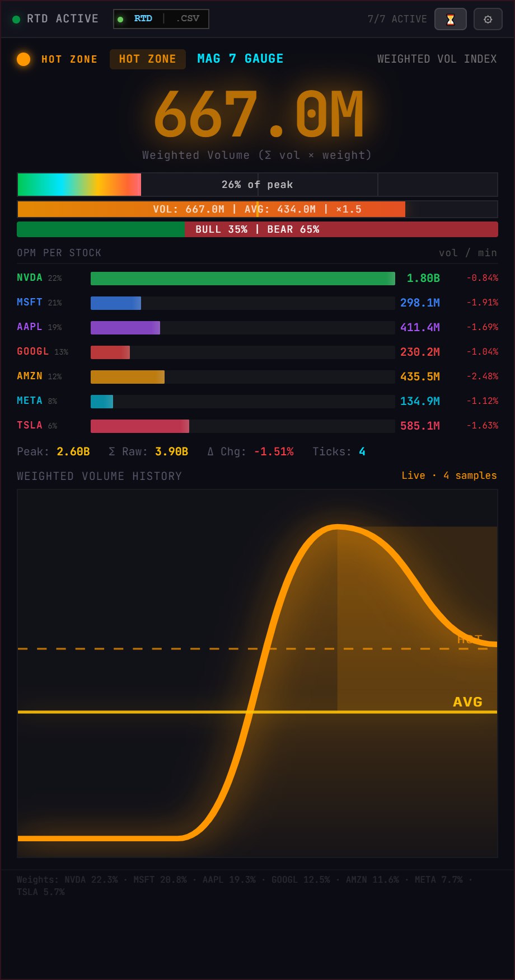Select the NVDA stock row bar

point(242,279)
